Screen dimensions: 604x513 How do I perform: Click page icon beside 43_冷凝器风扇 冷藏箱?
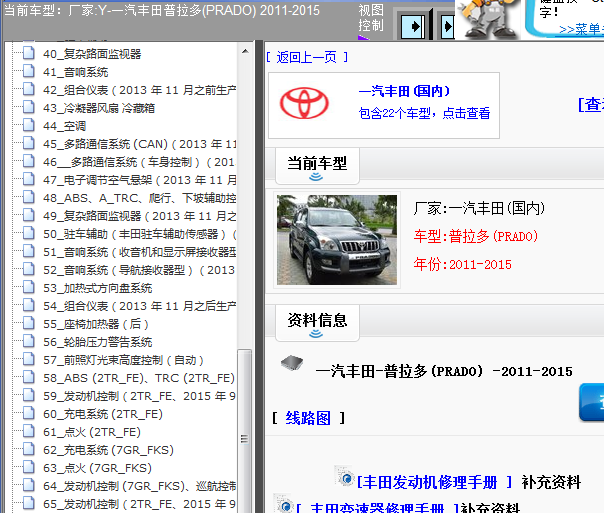(x=29, y=107)
